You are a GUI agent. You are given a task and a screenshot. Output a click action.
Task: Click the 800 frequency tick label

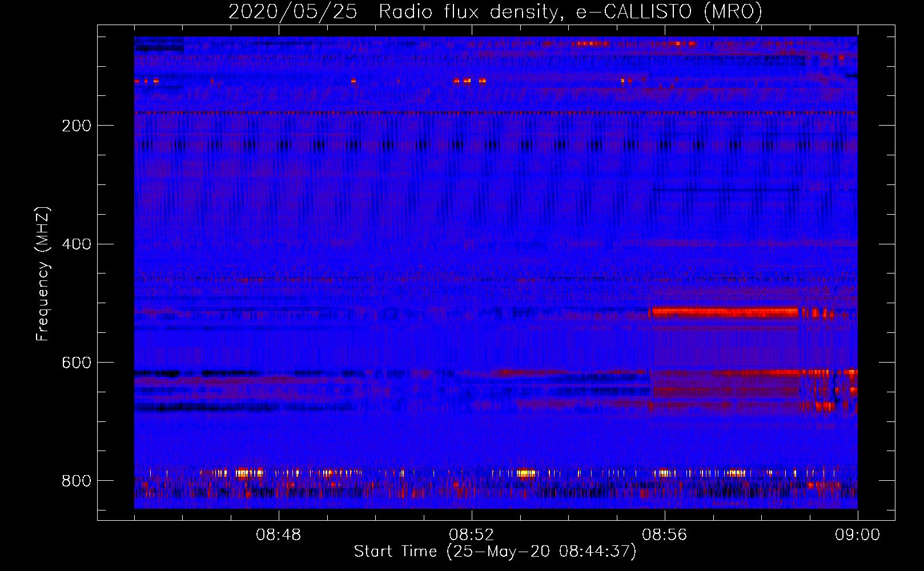(77, 481)
